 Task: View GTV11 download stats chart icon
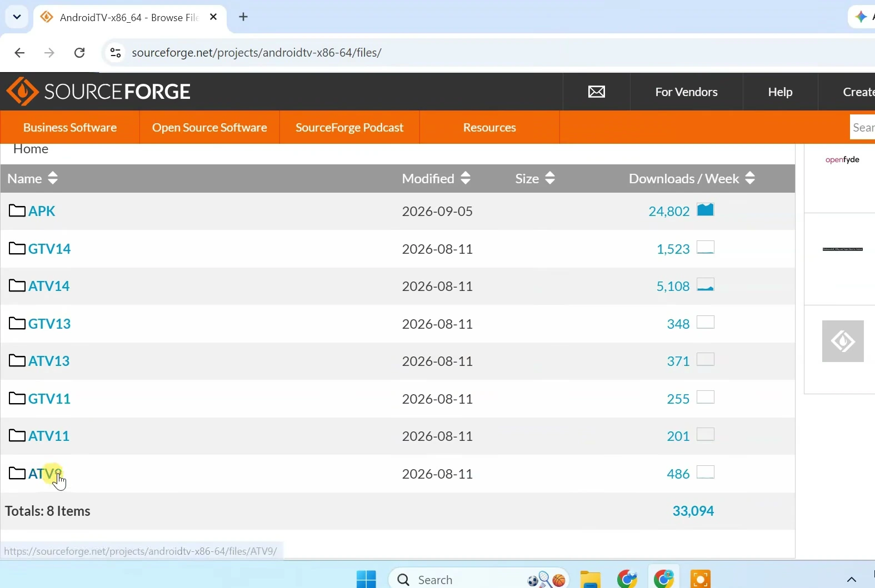pyautogui.click(x=706, y=397)
